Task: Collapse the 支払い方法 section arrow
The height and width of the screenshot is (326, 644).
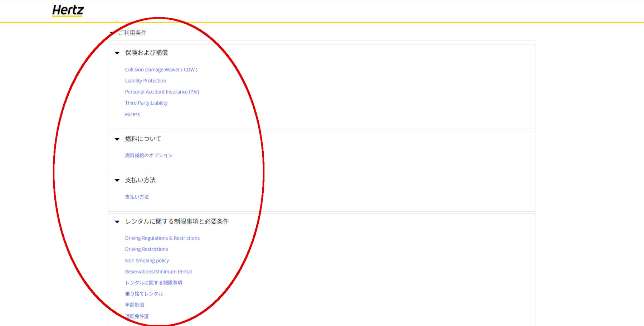Action: pyautogui.click(x=117, y=180)
